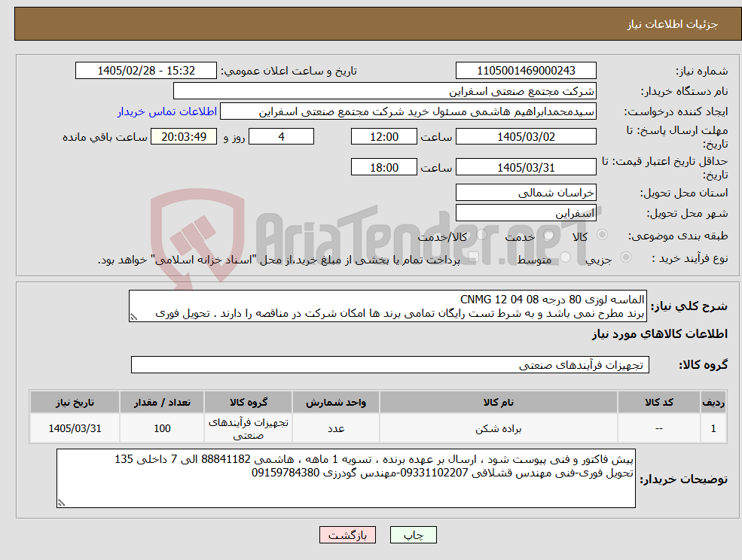This screenshot has height=560, width=742.
Task: Select the متوسط purchase type radio
Action: (x=565, y=257)
